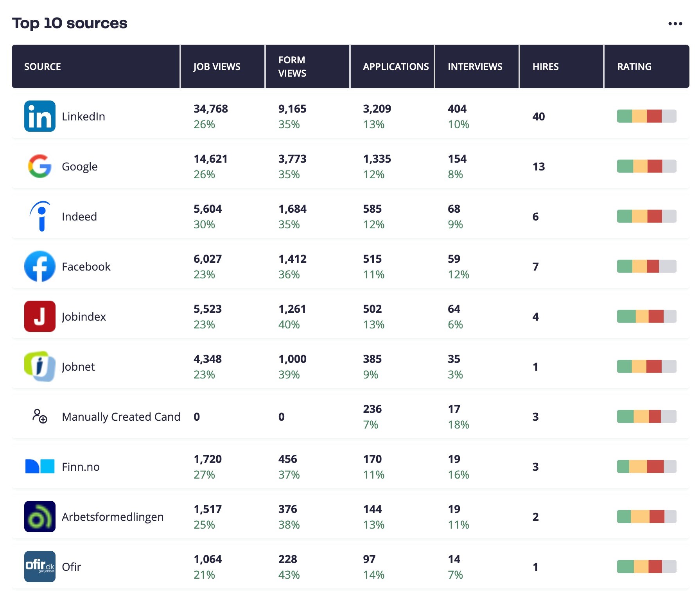Click the RATING column header
This screenshot has width=700, height=599.
[634, 66]
